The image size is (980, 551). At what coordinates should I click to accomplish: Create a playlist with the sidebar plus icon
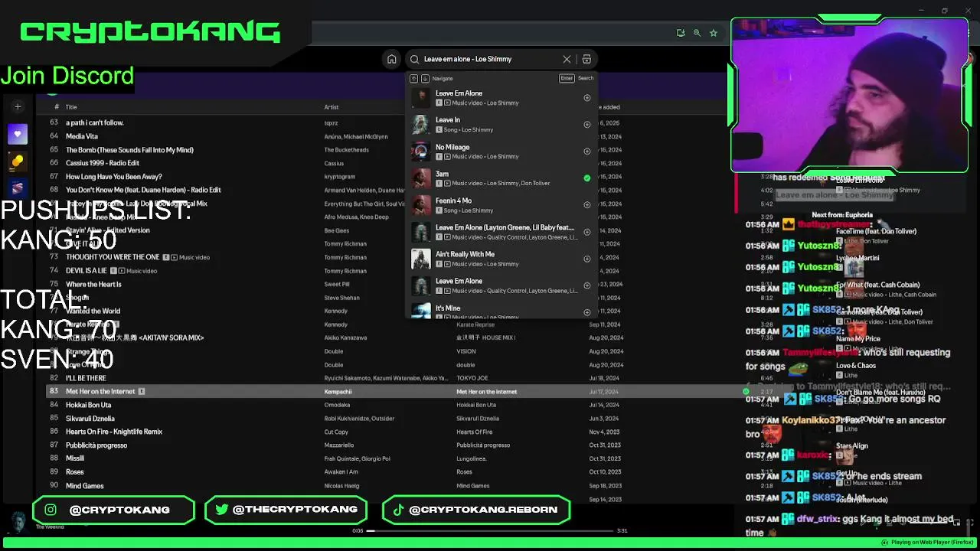coord(18,107)
